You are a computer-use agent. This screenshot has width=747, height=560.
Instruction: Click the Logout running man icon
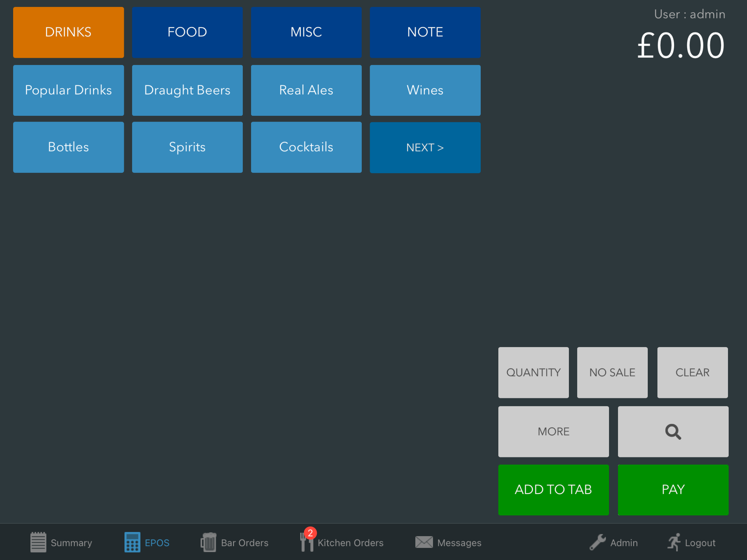tap(674, 542)
